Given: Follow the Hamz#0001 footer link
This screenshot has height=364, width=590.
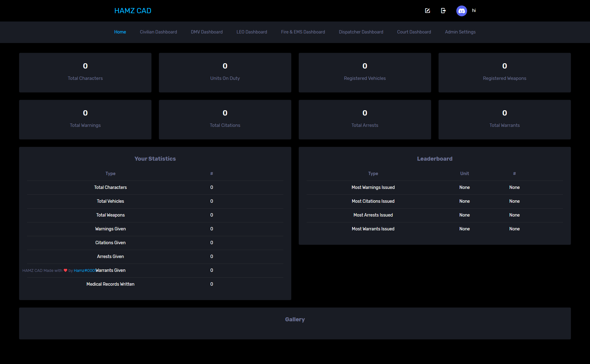Looking at the screenshot, I should (85, 270).
